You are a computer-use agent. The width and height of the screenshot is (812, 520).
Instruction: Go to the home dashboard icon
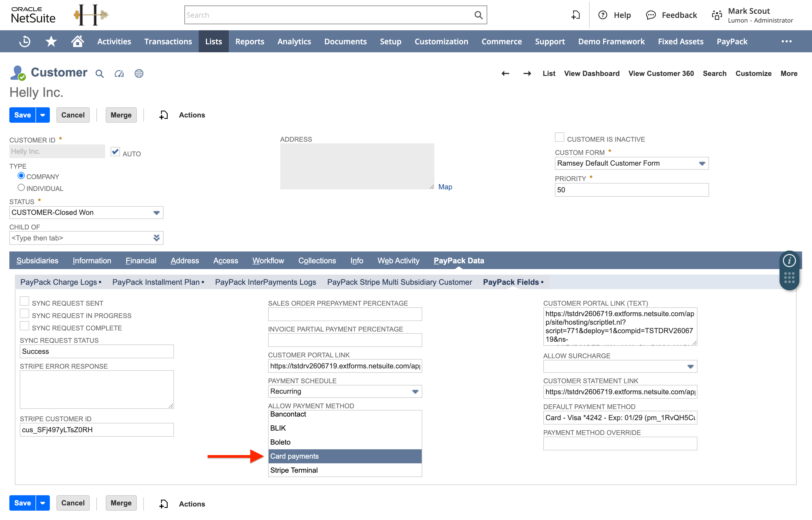77,41
